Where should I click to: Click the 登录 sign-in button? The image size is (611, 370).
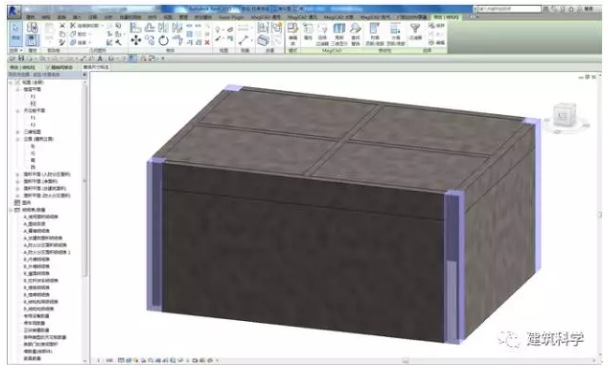tap(588, 9)
